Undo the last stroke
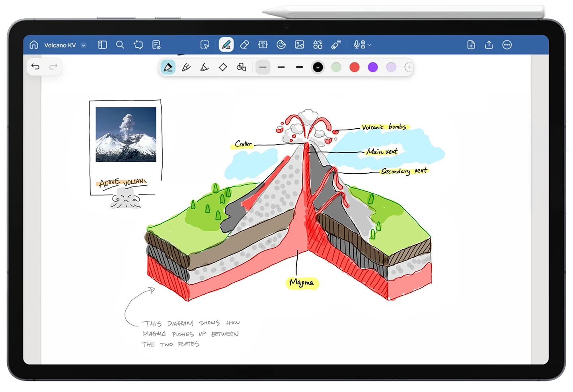This screenshot has width=573, height=392. click(35, 66)
